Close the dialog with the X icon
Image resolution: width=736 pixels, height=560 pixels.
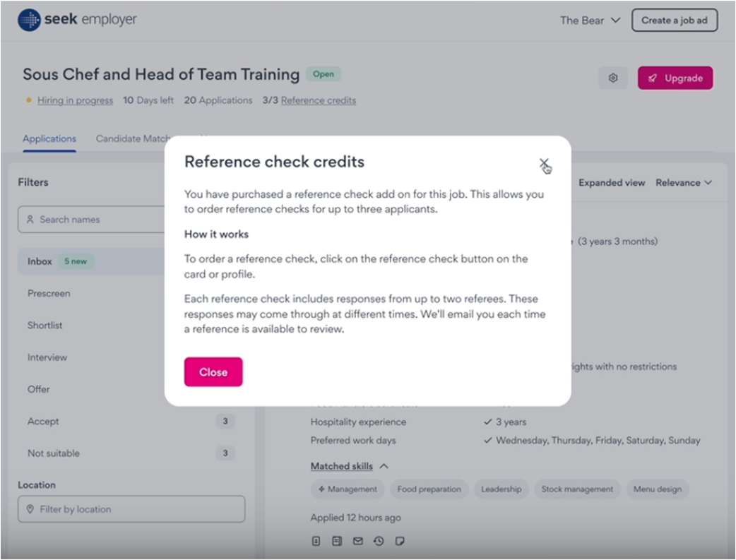(544, 164)
